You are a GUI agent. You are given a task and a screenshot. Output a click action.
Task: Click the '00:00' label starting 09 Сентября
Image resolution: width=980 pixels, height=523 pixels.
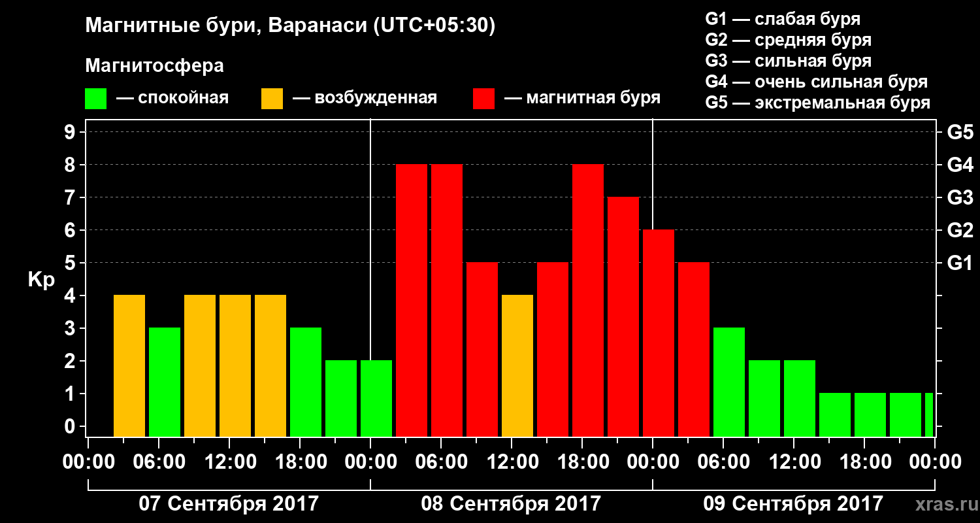[x=652, y=462]
